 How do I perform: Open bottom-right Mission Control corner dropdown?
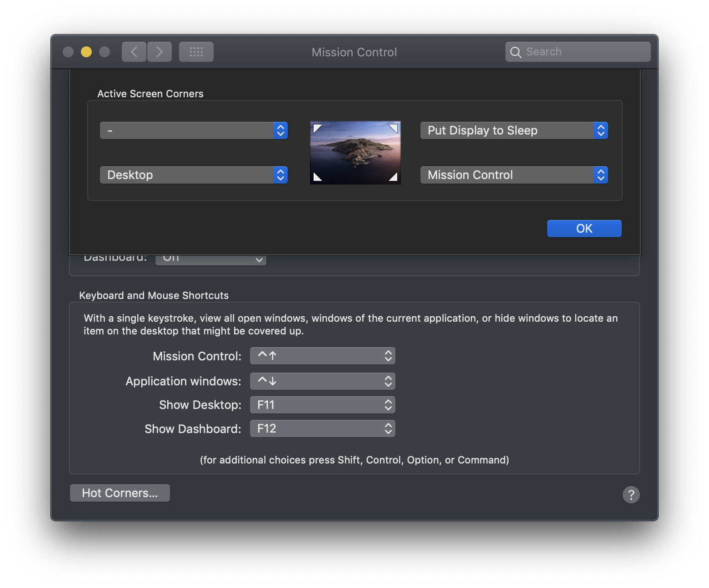[x=514, y=175]
